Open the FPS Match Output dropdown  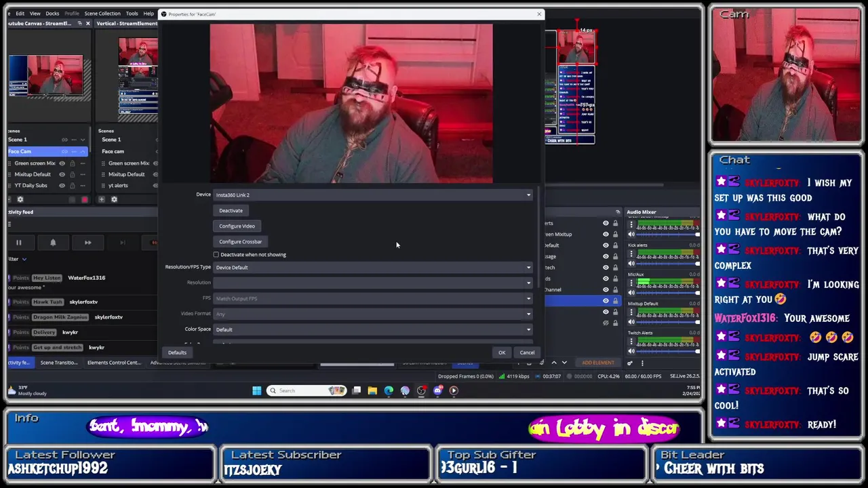[x=372, y=298]
